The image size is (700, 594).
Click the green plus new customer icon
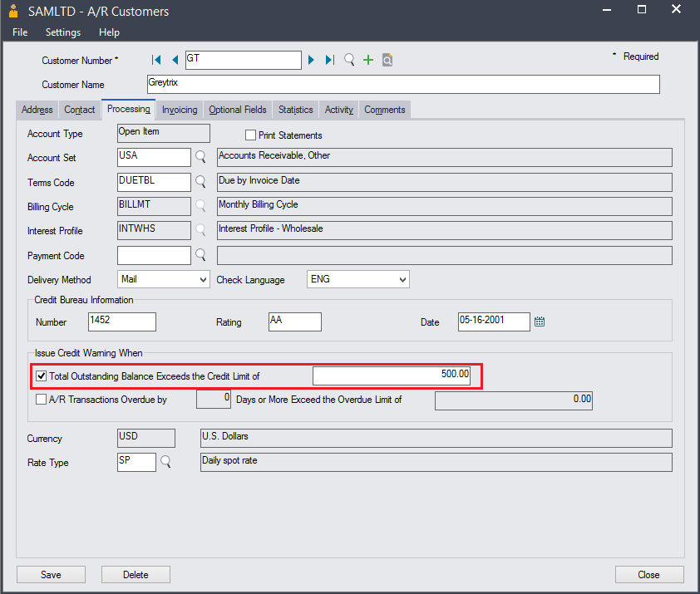pos(367,60)
